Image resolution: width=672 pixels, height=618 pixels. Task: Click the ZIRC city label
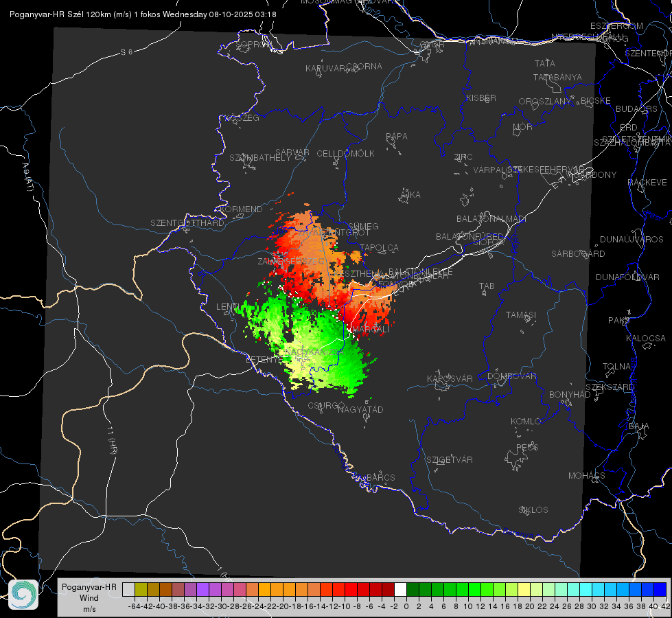click(x=463, y=157)
